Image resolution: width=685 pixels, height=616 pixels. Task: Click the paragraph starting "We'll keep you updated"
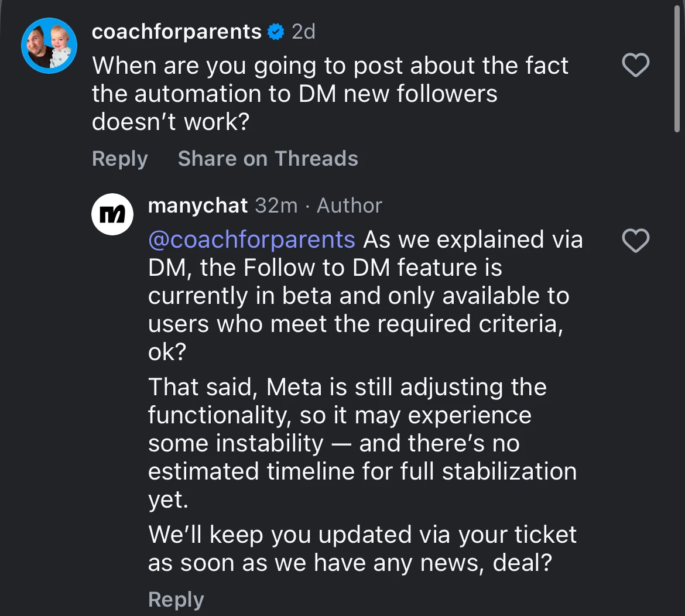pos(362,549)
